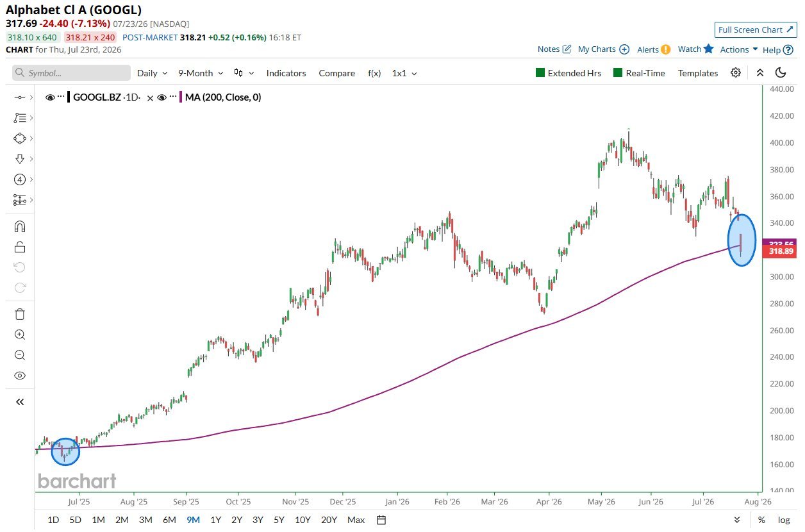Select the circled number 4 tool

[x=20, y=179]
